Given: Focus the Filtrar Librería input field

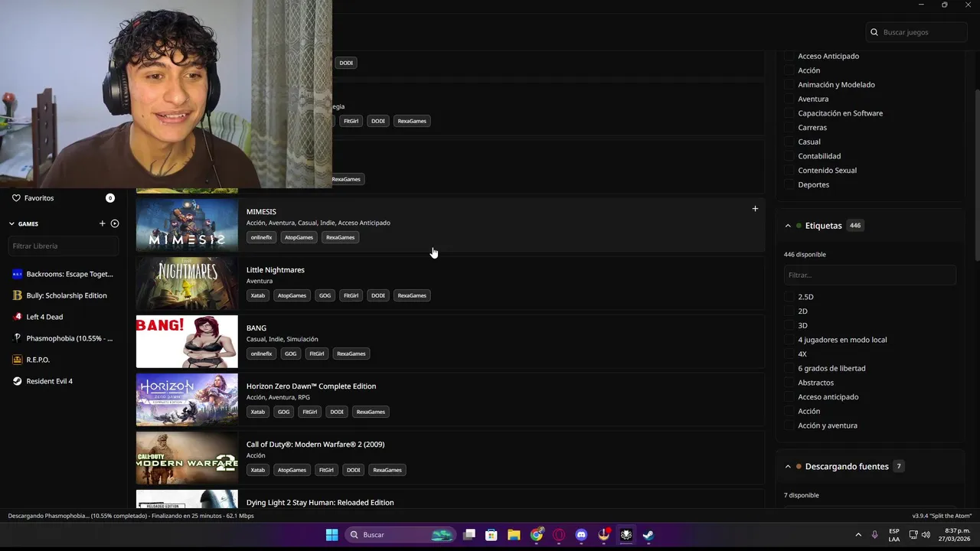Looking at the screenshot, I should [64, 246].
